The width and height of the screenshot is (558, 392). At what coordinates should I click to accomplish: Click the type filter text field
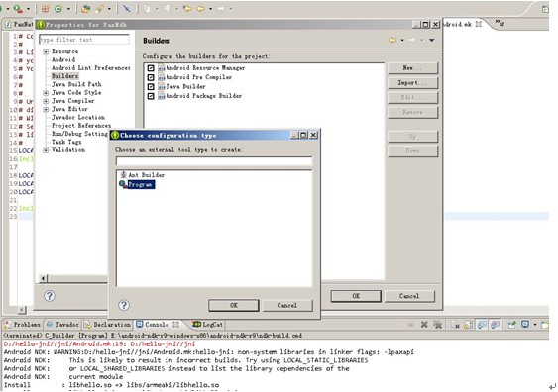click(84, 39)
